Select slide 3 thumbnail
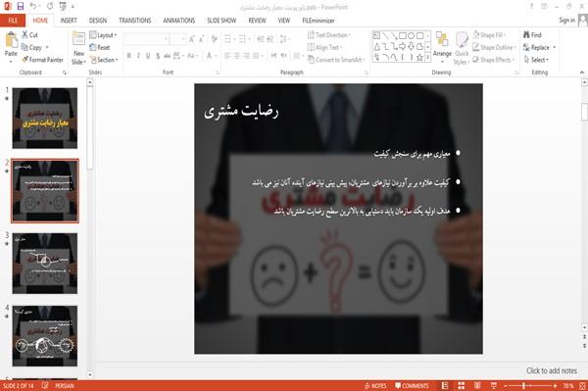Image resolution: width=588 pixels, height=391 pixels. point(45,264)
